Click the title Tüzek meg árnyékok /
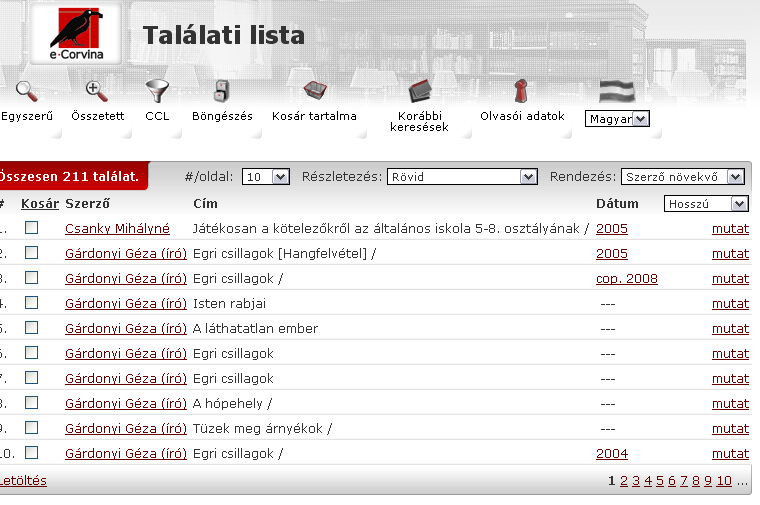The image size is (760, 505). [x=262, y=428]
